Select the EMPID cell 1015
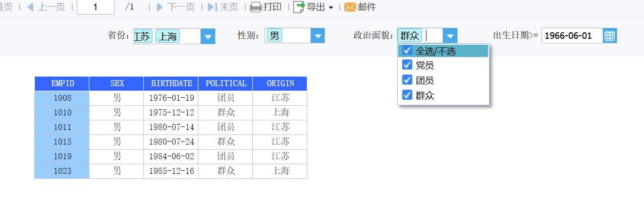The image size is (644, 200). pyautogui.click(x=62, y=142)
